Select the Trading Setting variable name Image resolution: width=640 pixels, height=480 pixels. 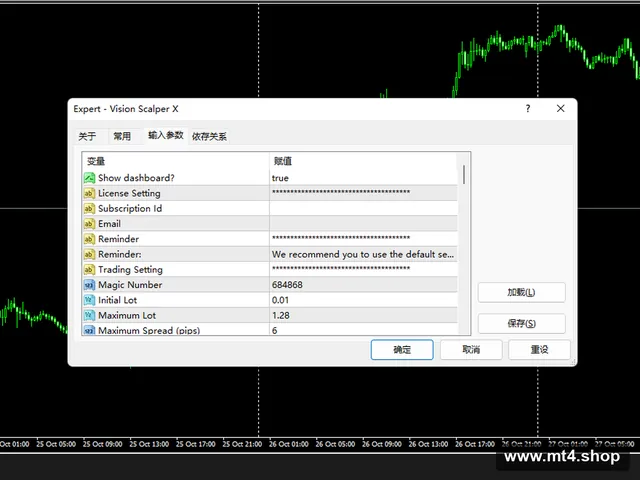(131, 269)
